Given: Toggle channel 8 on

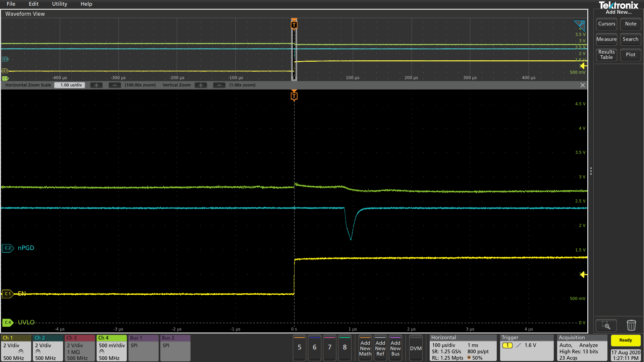Looking at the screenshot, I should pos(345,348).
